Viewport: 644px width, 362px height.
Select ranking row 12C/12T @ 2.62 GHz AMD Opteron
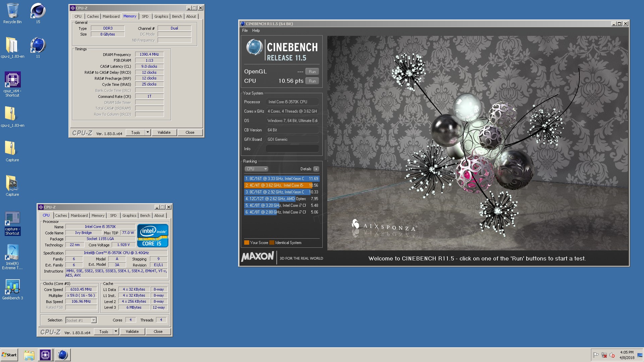282,199
